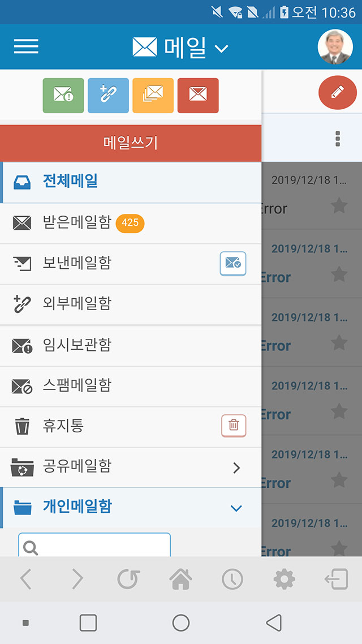The width and height of the screenshot is (362, 644).
Task: Tap the green draft mail shortcut icon
Action: tap(63, 95)
